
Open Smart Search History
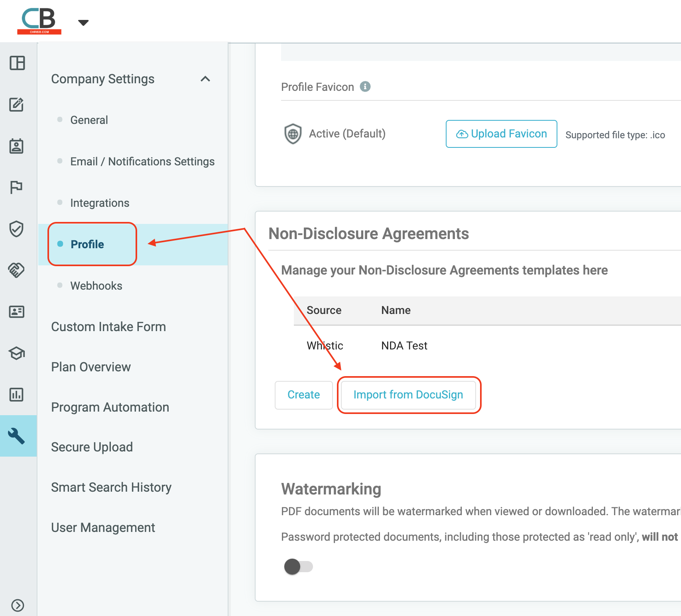(x=111, y=487)
